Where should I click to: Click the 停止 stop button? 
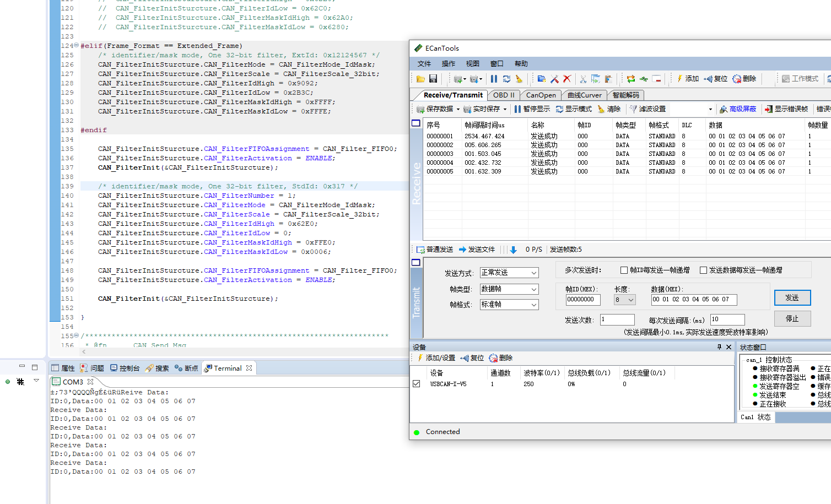[x=792, y=318]
